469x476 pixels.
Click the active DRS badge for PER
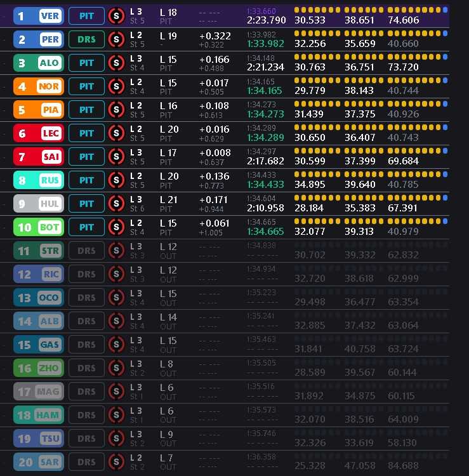pyautogui.click(x=86, y=39)
